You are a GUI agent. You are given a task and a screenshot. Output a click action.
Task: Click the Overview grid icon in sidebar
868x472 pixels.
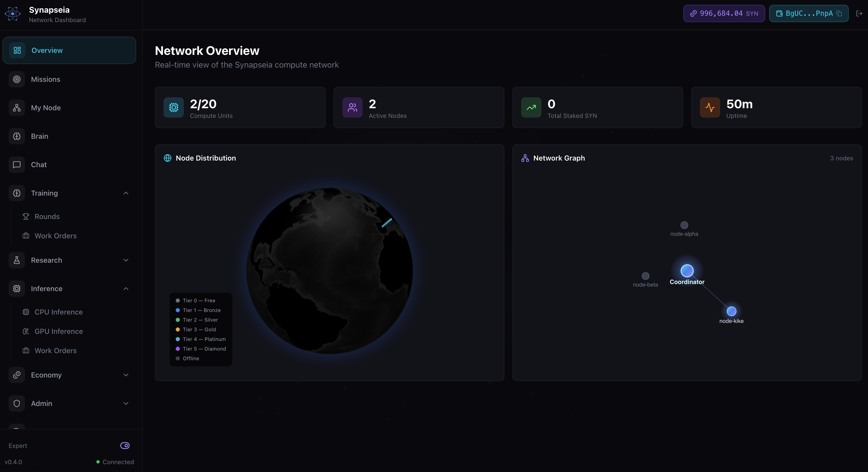click(17, 50)
